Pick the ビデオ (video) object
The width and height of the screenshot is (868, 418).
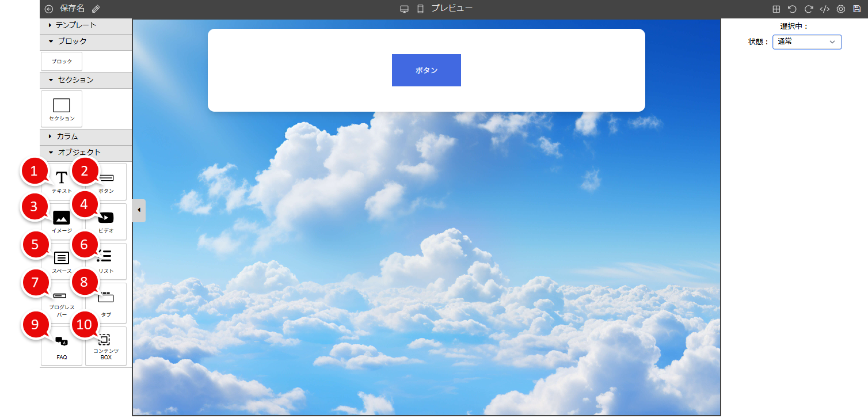(106, 221)
